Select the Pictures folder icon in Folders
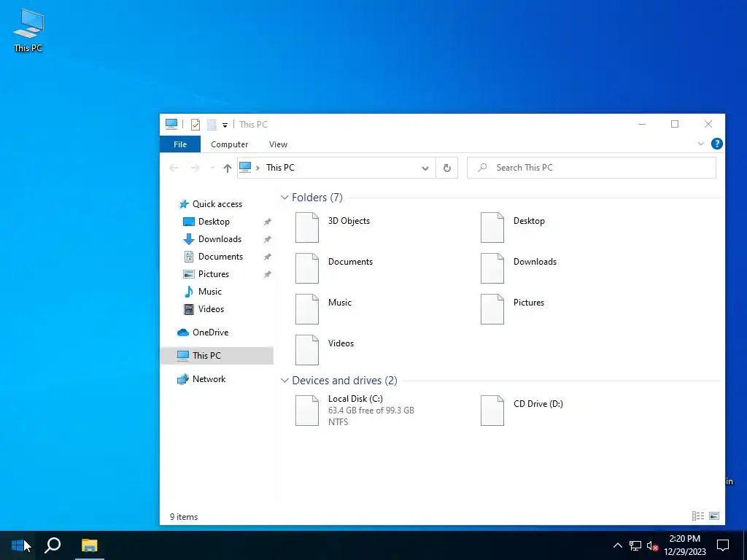This screenshot has width=747, height=560. click(x=492, y=309)
